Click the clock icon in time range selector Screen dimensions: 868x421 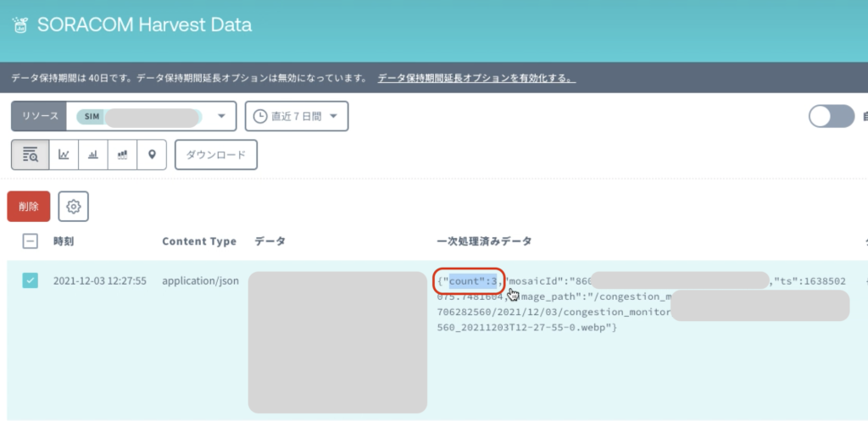click(259, 116)
